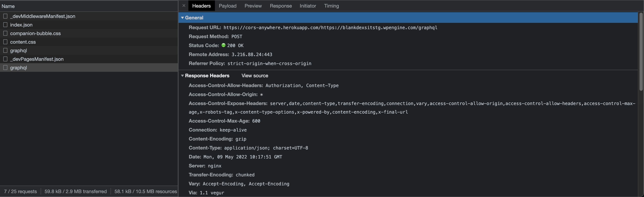This screenshot has height=197, width=644.
Task: Click View source for response headers
Action: (x=255, y=76)
